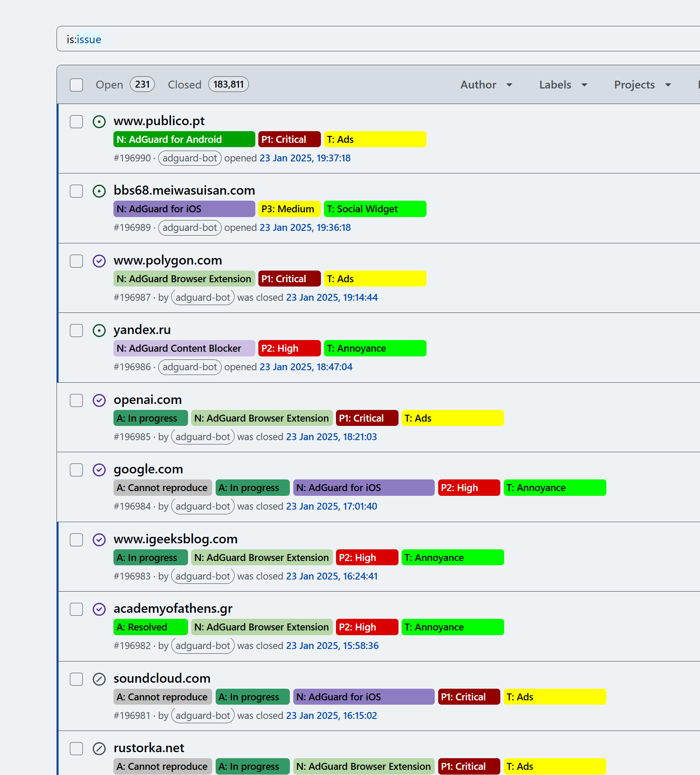Select the www.publico.pt issue checkbox
The height and width of the screenshot is (775, 700).
pyautogui.click(x=76, y=122)
